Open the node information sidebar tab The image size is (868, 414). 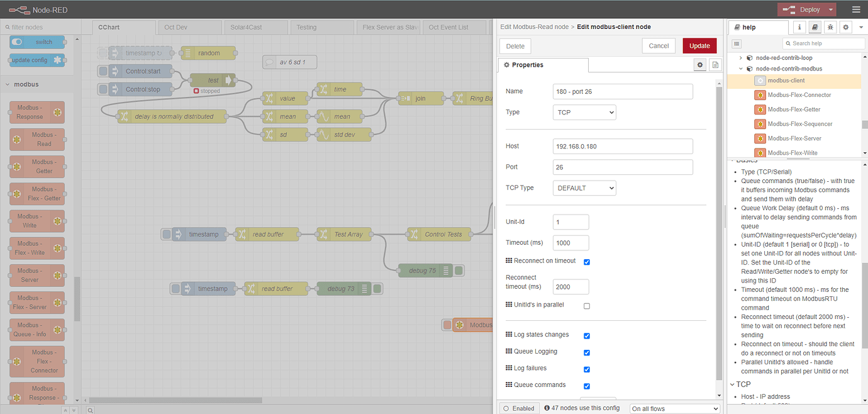click(799, 27)
